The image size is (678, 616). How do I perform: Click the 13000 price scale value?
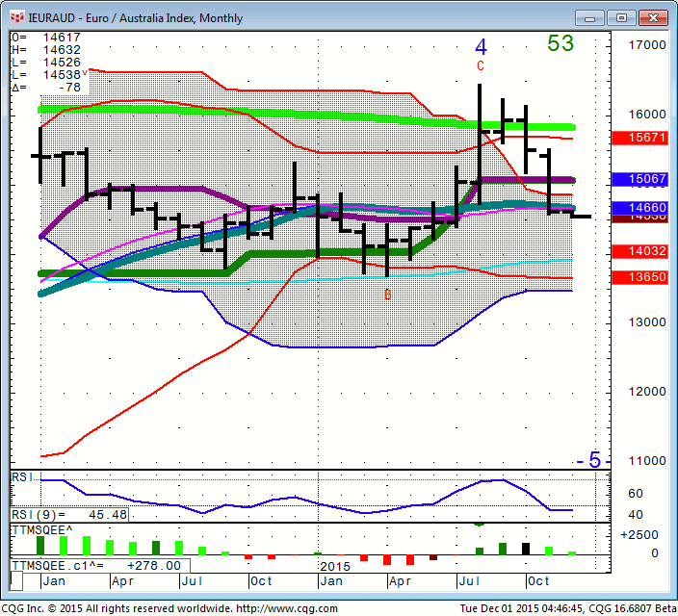[647, 322]
